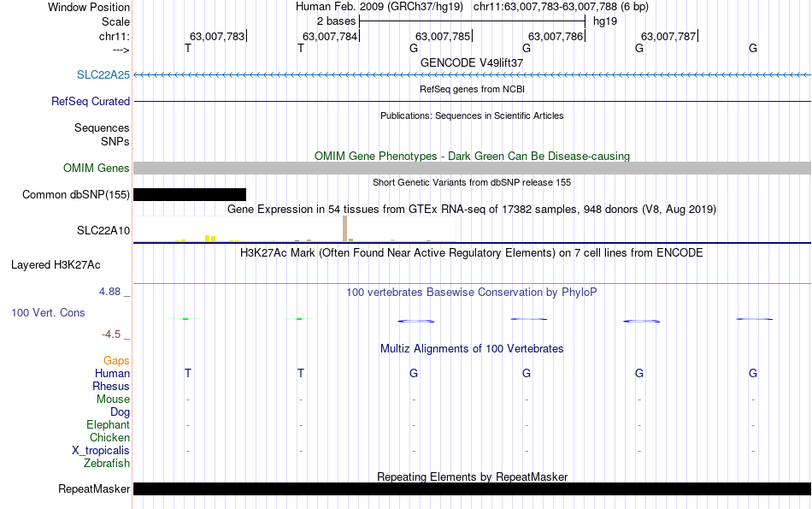
Task: Click the Dog species label
Action: click(120, 412)
